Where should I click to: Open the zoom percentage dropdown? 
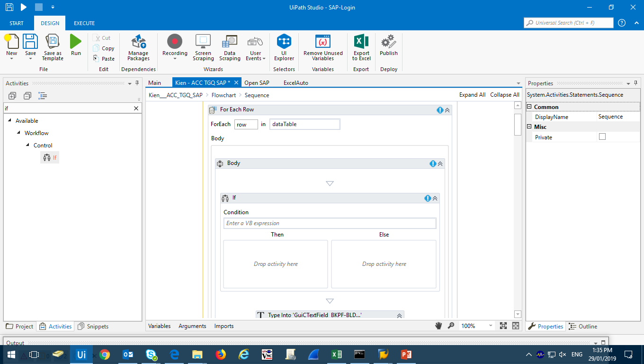click(491, 326)
